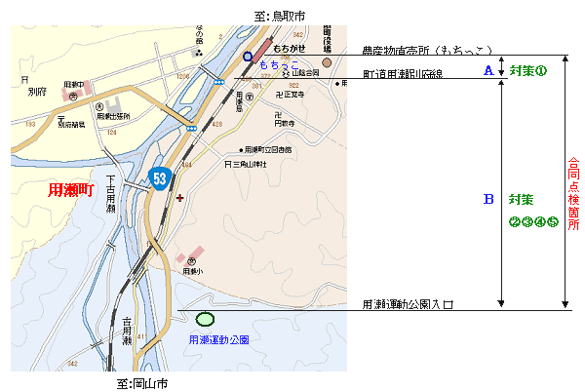585x392 pixels.
Task: Click the 至:岡山市 direction label
Action: click(x=142, y=384)
